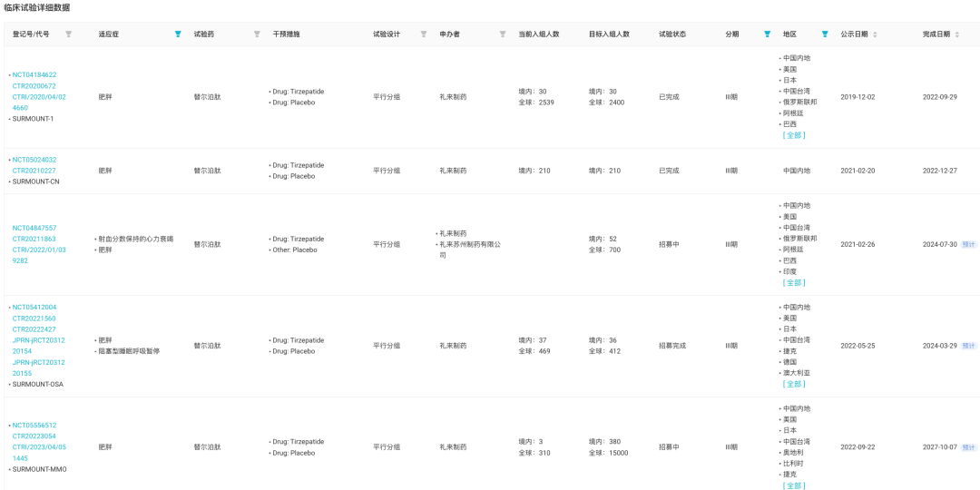980x490 pixels.
Task: Open registry link CTR20210227
Action: click(x=34, y=171)
